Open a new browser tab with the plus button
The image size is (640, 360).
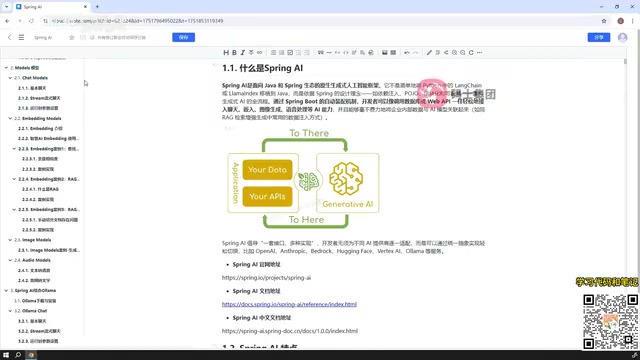97,7
